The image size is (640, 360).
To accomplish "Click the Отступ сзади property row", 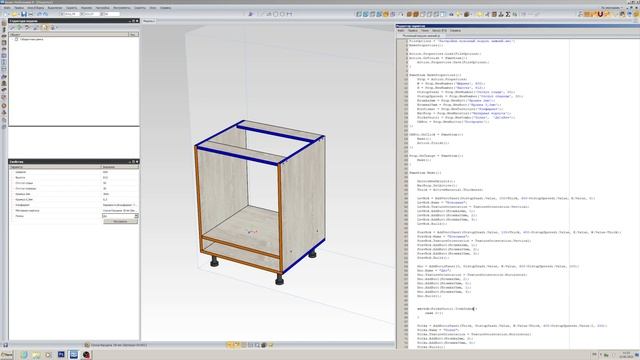I will click(73, 183).
